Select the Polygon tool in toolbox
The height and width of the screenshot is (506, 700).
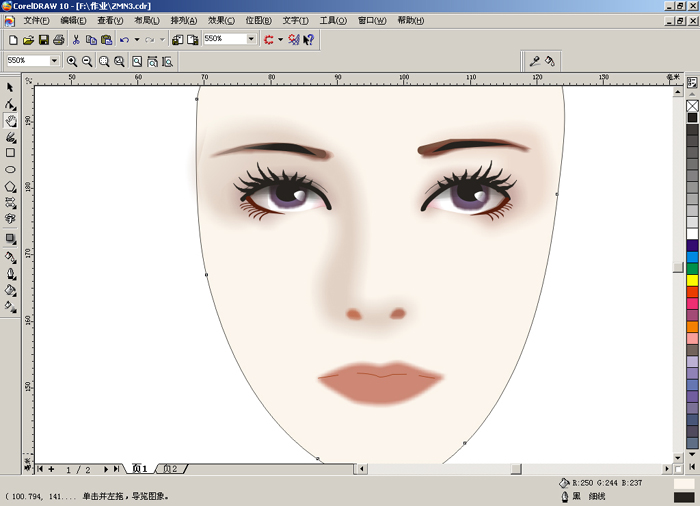point(10,186)
